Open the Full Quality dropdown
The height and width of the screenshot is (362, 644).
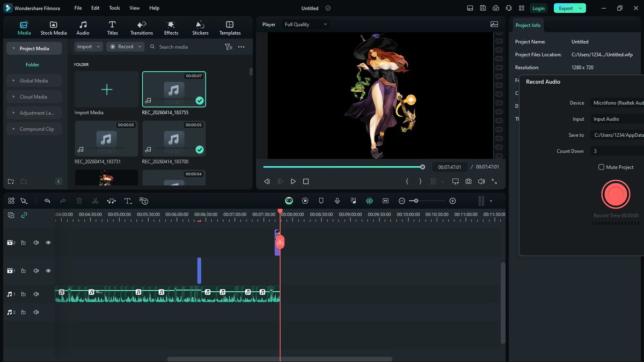[x=305, y=25]
